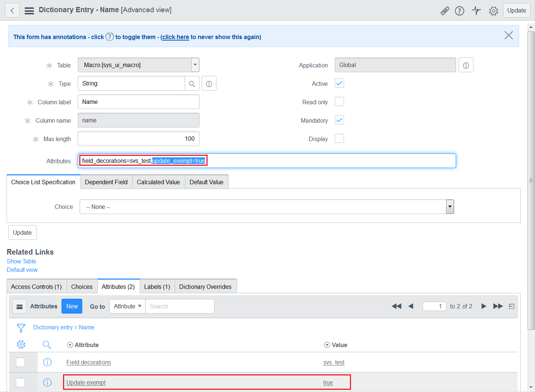Open the Choice dropdown
535x392 pixels.
(x=267, y=207)
